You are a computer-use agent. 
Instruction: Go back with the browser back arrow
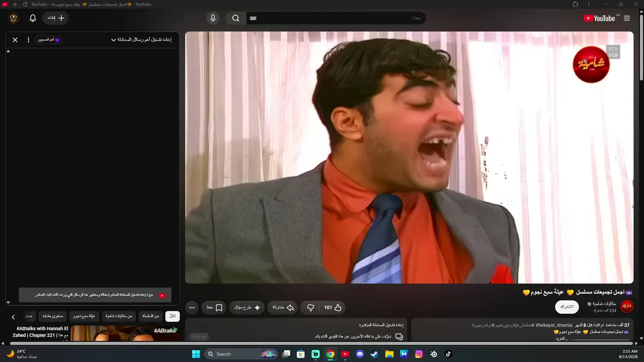pos(15,5)
